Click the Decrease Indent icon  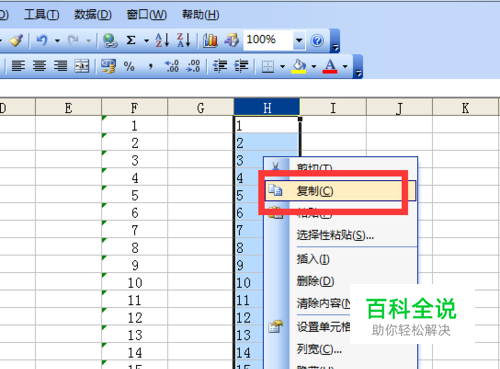click(x=220, y=66)
